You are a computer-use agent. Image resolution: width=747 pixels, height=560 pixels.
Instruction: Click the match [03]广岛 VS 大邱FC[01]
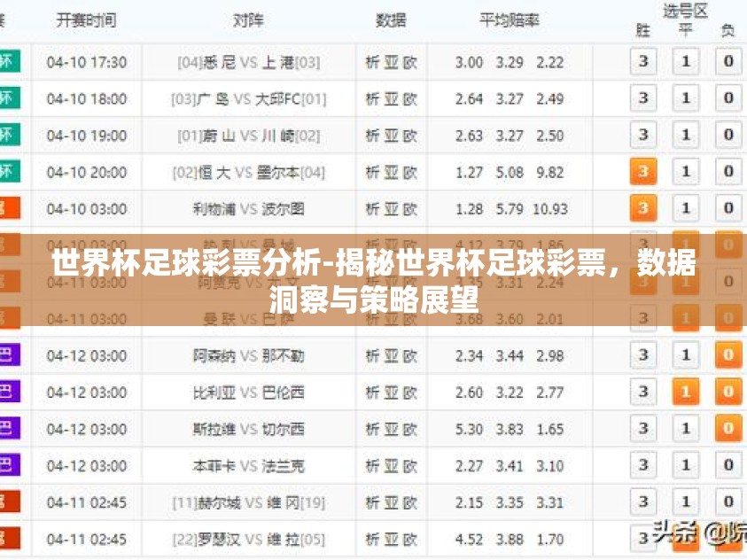pos(249,99)
